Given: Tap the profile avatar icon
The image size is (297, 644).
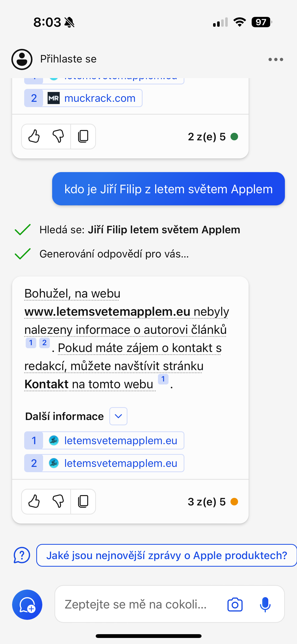Looking at the screenshot, I should click(22, 59).
